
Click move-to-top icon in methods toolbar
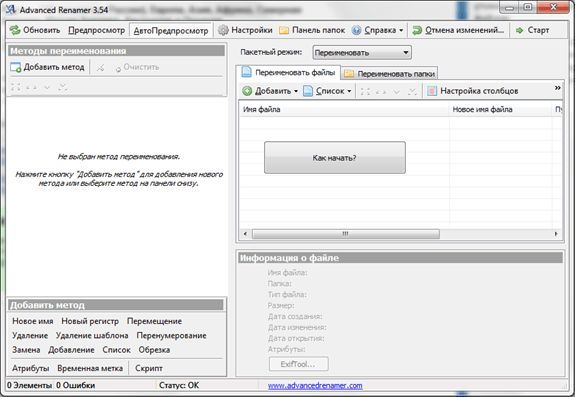point(16,87)
